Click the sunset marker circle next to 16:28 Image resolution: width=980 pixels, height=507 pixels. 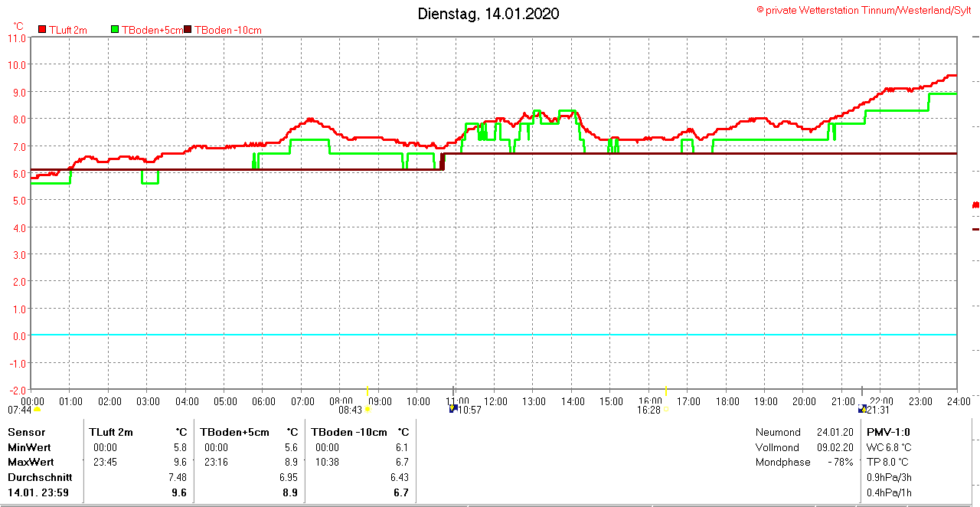665,410
